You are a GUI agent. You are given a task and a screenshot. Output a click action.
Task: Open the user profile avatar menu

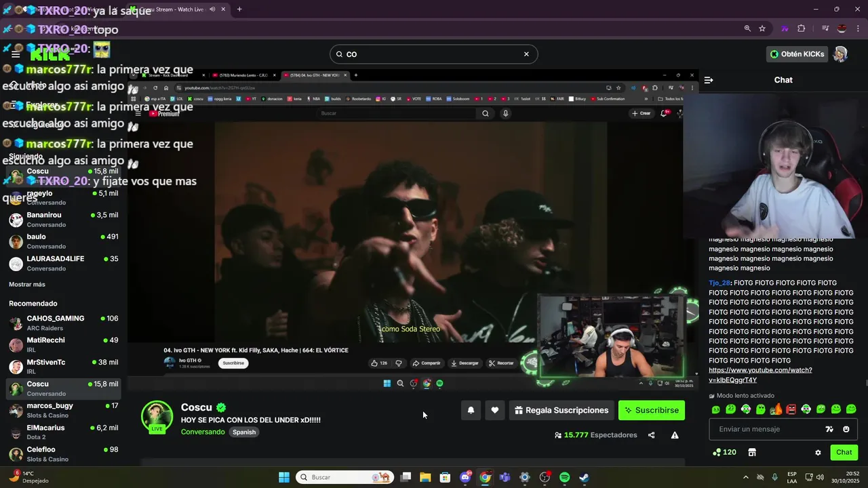pyautogui.click(x=840, y=54)
